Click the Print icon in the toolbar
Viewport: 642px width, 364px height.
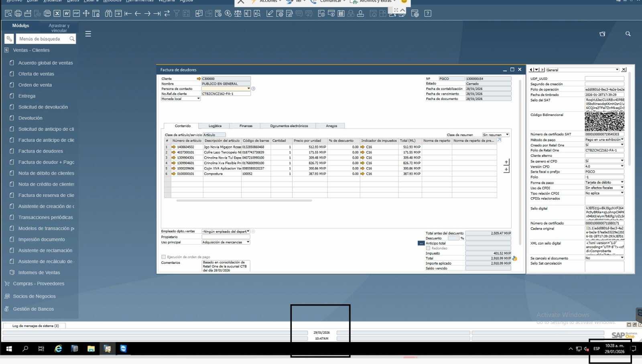[x=18, y=14]
